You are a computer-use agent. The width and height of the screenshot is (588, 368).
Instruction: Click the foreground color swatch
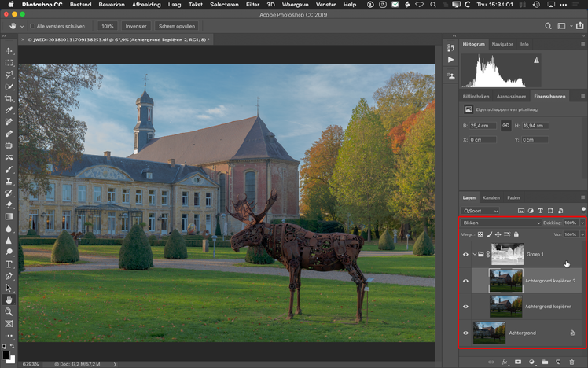point(6,355)
